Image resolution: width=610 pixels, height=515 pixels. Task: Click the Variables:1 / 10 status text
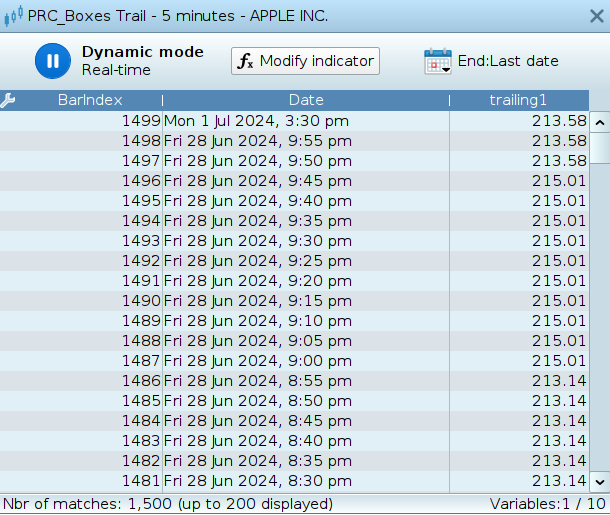pos(547,504)
